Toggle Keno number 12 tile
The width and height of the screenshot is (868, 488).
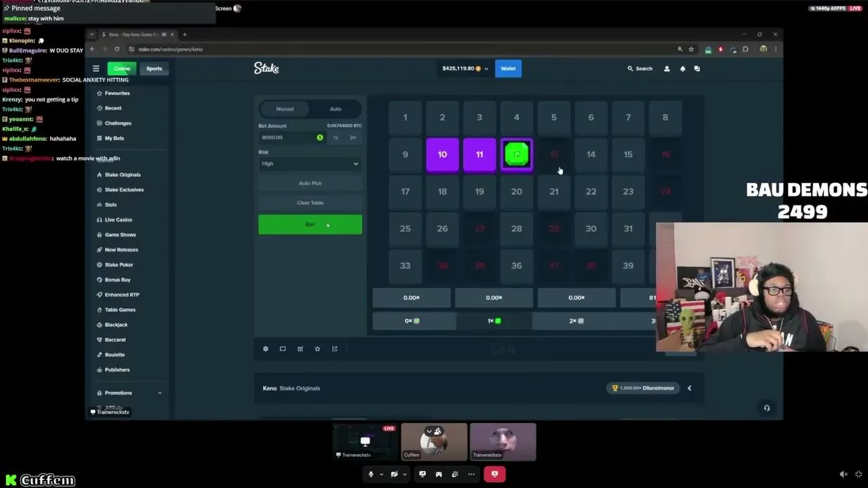[517, 155]
